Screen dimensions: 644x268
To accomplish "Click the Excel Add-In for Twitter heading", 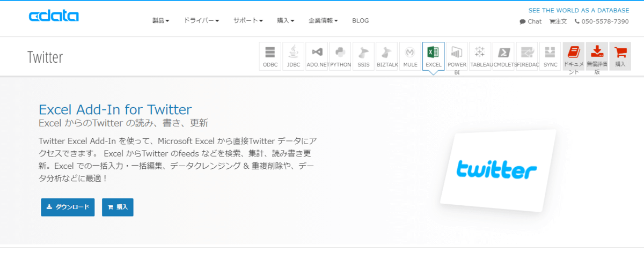I will pos(115,109).
